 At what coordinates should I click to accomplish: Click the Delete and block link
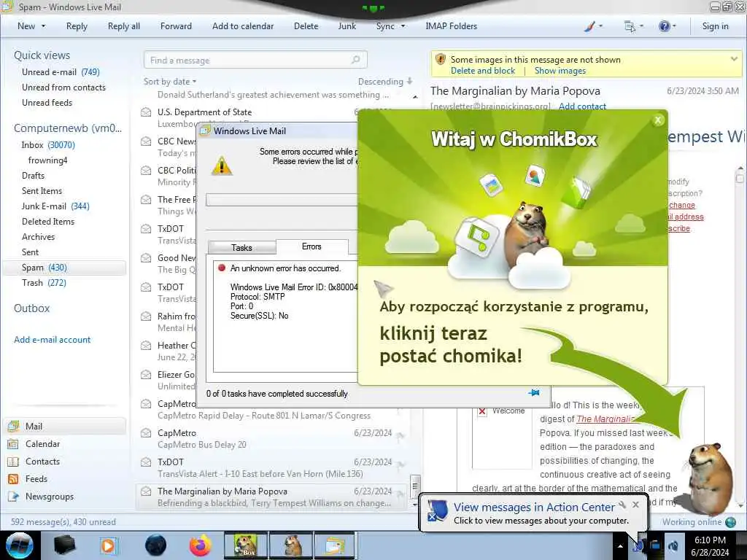(483, 71)
